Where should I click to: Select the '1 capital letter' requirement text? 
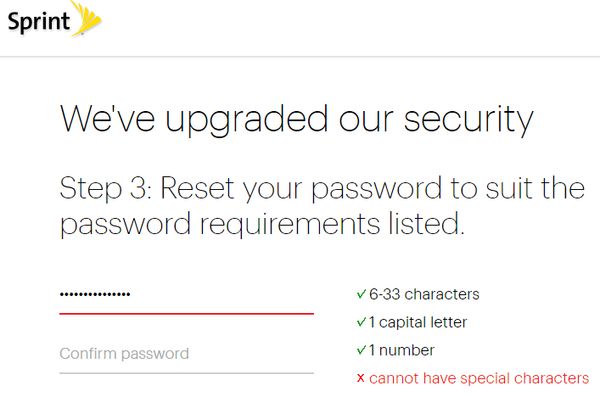(x=418, y=323)
